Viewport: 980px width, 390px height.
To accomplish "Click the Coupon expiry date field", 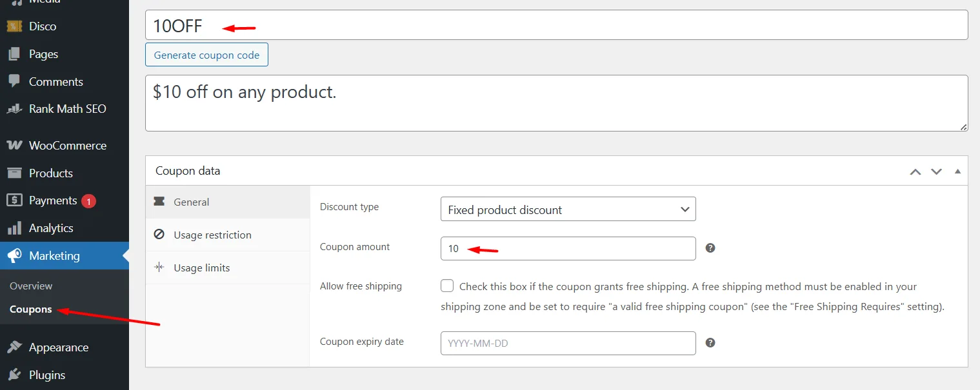I will pyautogui.click(x=568, y=343).
